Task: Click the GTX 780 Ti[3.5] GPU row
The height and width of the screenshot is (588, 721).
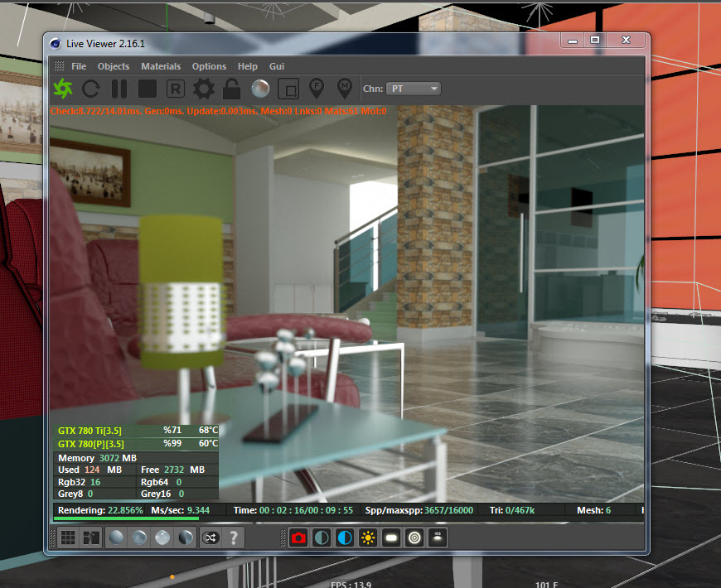Action: (x=136, y=431)
